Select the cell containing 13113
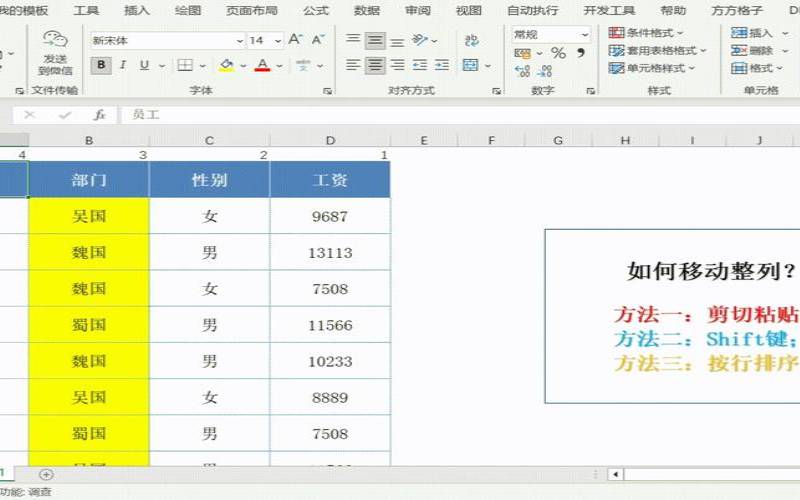Viewport: 800px width, 500px height. (x=330, y=253)
